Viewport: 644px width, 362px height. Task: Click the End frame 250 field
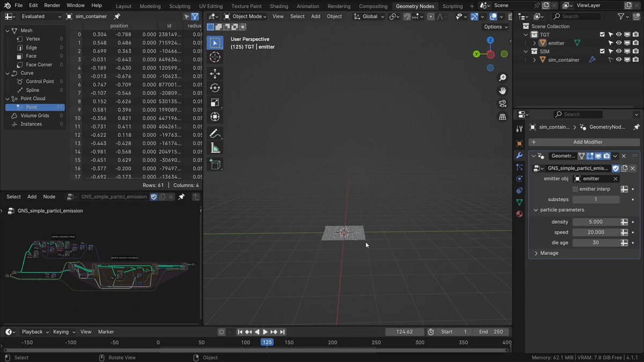(490, 332)
